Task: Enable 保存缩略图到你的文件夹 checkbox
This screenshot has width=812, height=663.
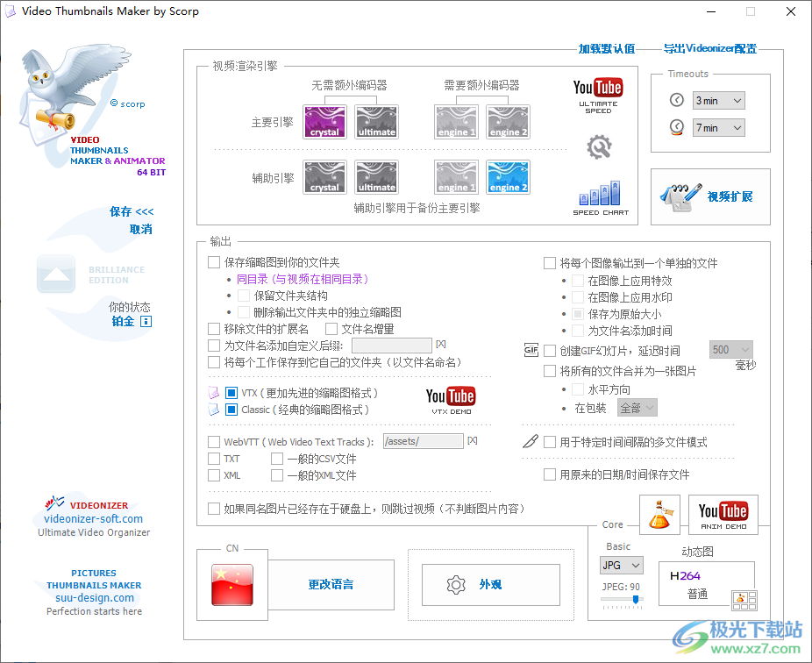Action: pyautogui.click(x=214, y=262)
